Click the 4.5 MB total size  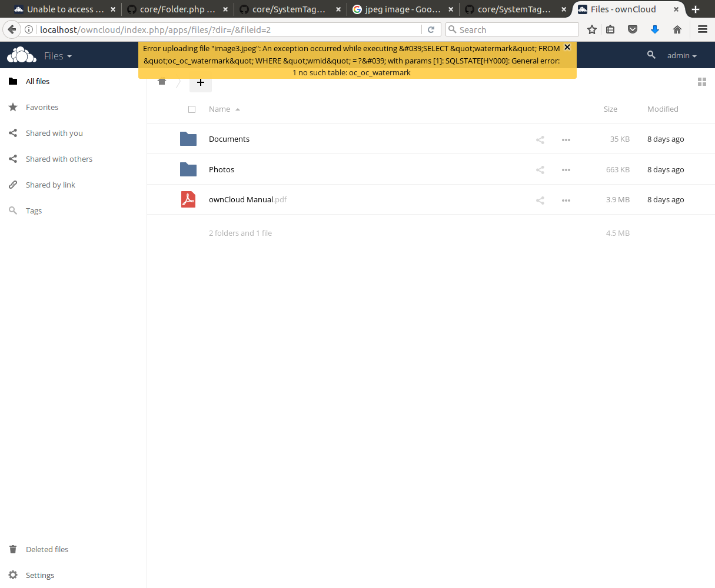(618, 233)
